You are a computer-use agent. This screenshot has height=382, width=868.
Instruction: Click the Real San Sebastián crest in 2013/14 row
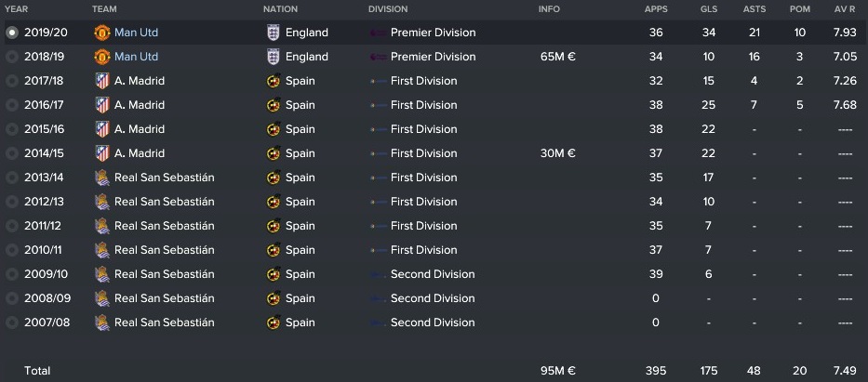[102, 178]
